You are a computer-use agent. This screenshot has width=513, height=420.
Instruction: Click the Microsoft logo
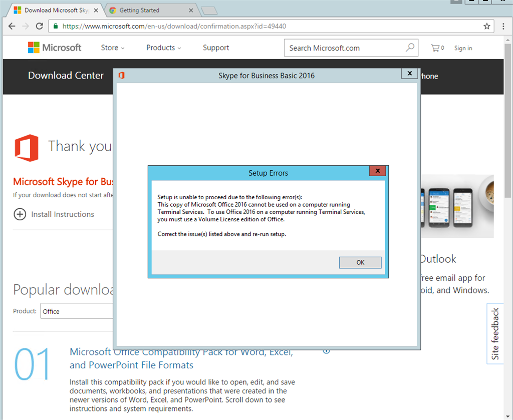(55, 48)
